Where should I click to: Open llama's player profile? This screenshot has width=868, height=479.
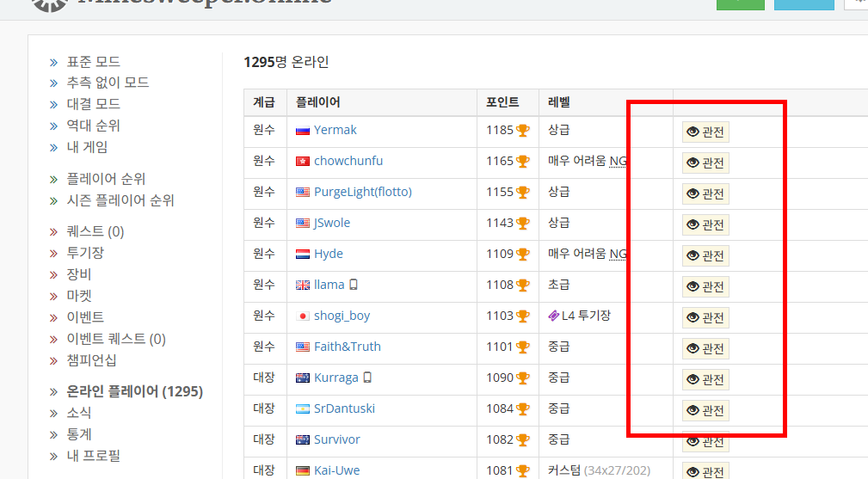coord(329,285)
